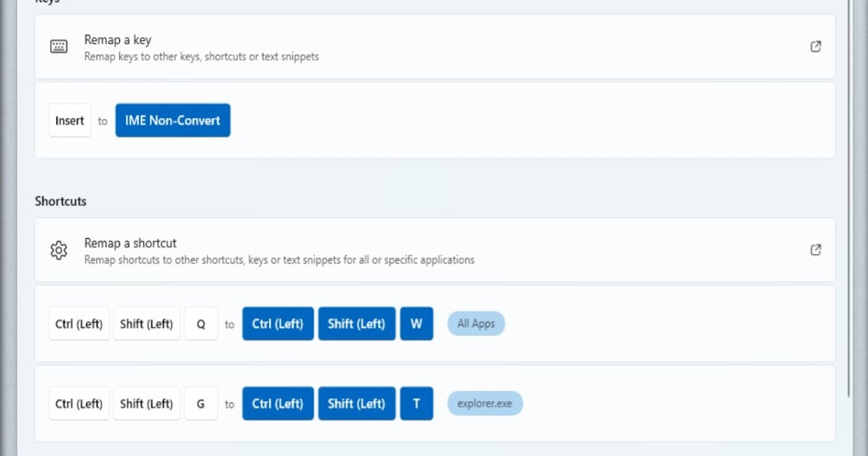Click the keyboard icon beside Remap a key
Screen dimensions: 868x456
tap(59, 47)
